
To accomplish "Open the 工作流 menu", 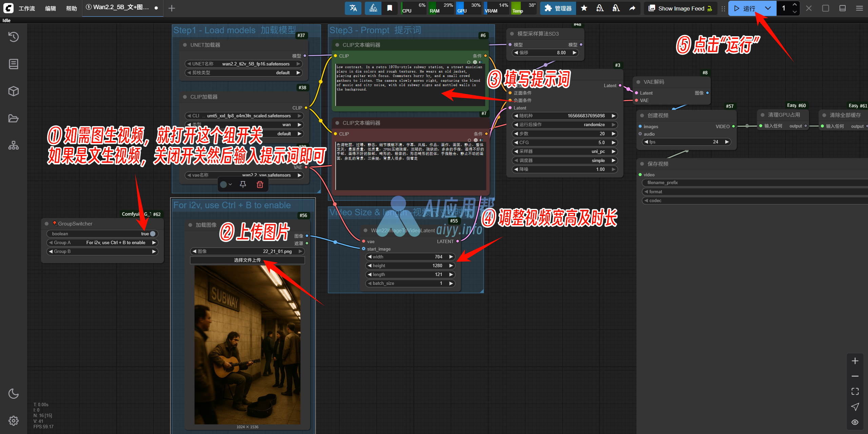I will [x=27, y=8].
